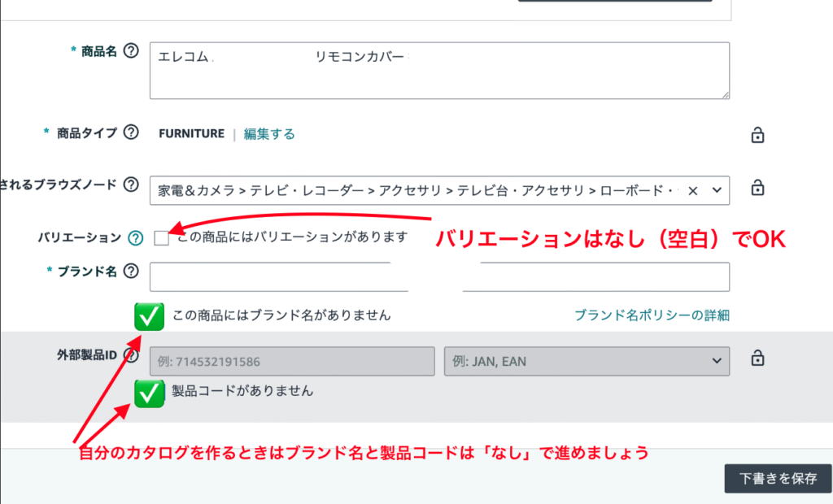Click the lock icon beside 商品タイプ

(x=757, y=135)
